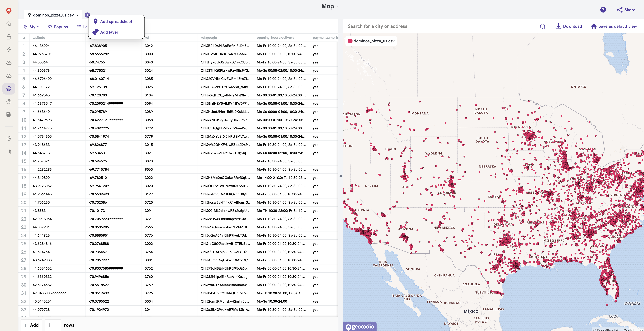Screen dimensions: 644x331
Task: Open the dominos_pizza_us.csv tab dropdown arrow
Action: tap(78, 15)
